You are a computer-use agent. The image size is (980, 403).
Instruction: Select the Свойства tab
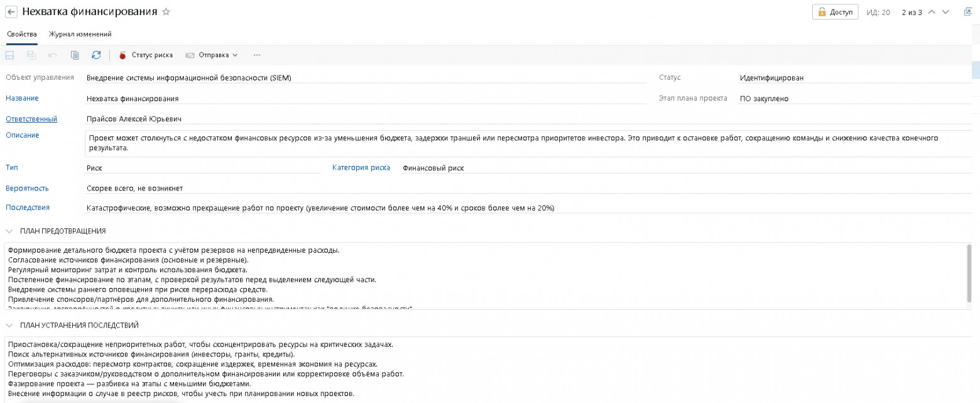click(22, 35)
